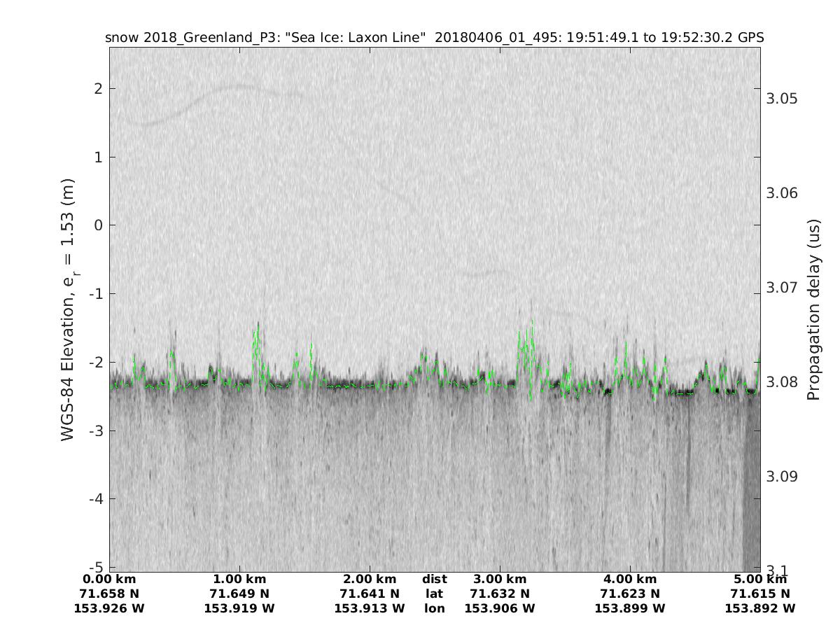Click elevation tick label -4 on left axis
This screenshot has width=840, height=630.
(95, 499)
